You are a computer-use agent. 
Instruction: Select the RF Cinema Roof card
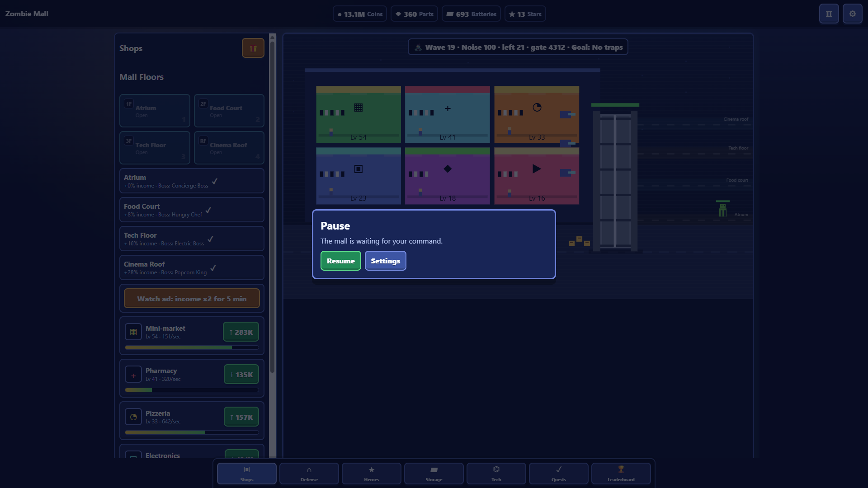coord(229,148)
